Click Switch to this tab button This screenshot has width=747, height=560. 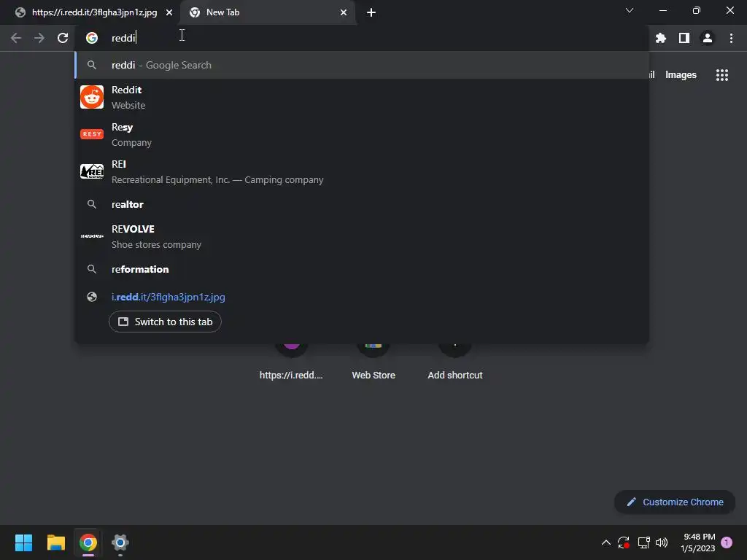pos(165,322)
